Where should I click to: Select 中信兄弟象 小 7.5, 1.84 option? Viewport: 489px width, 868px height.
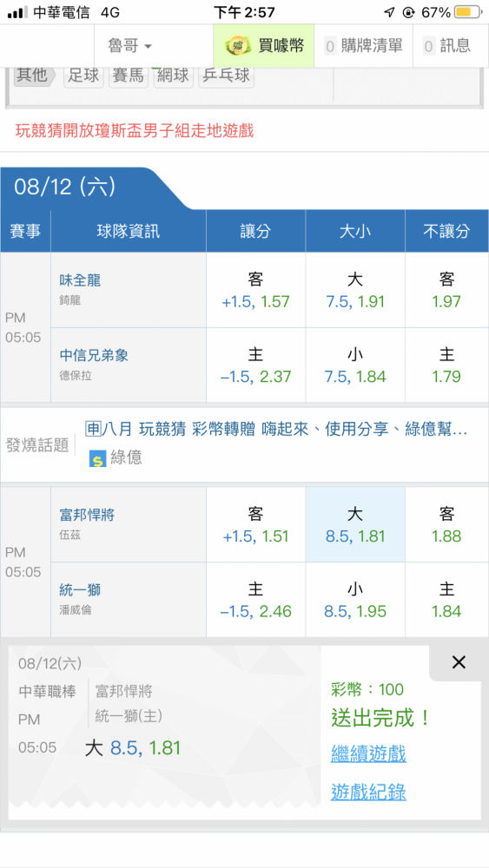[355, 365]
